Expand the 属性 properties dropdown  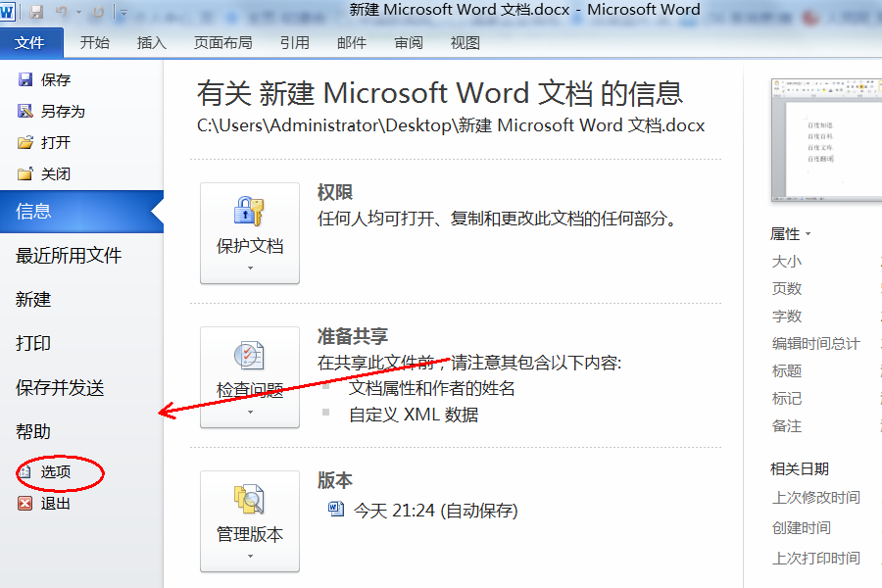790,233
